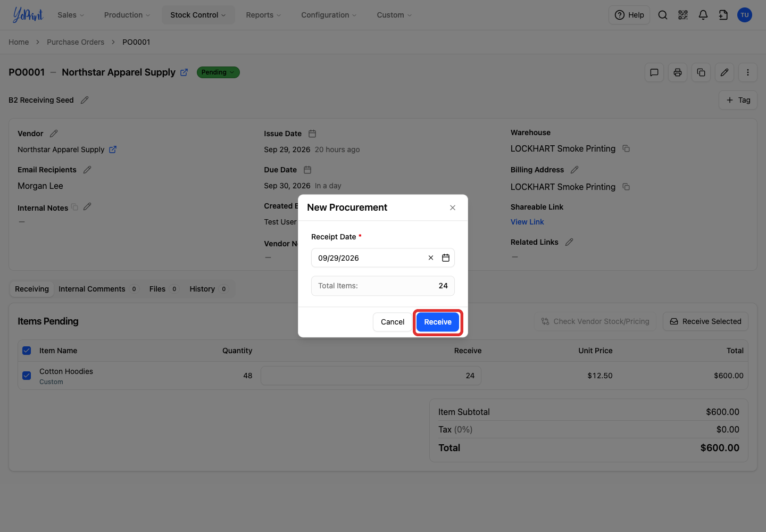The height and width of the screenshot is (532, 766).
Task: Select the Receiving tab
Action: click(x=32, y=289)
